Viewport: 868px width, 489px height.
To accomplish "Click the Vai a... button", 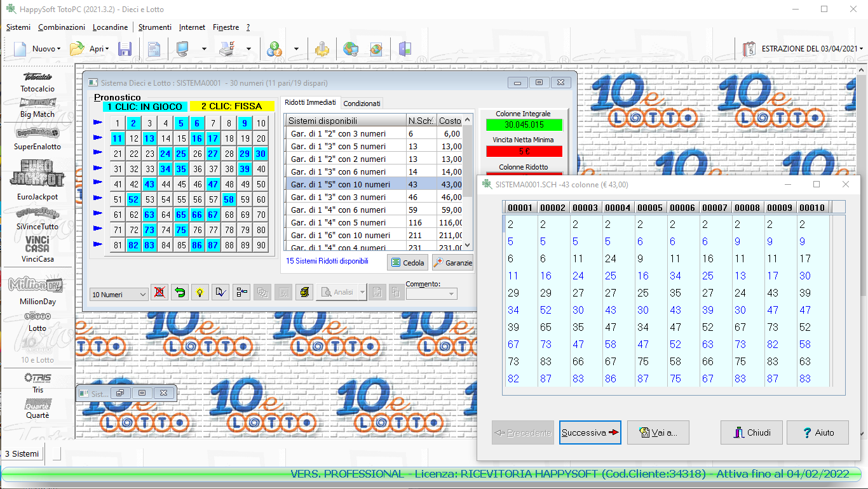I will [x=658, y=432].
